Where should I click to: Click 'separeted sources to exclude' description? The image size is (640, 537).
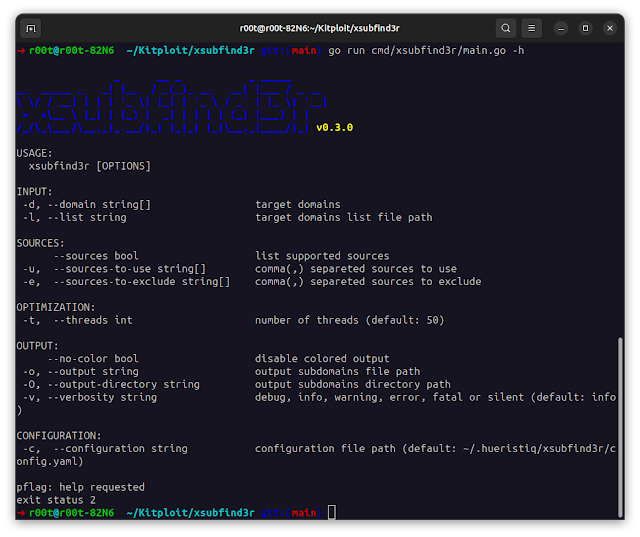(396, 282)
